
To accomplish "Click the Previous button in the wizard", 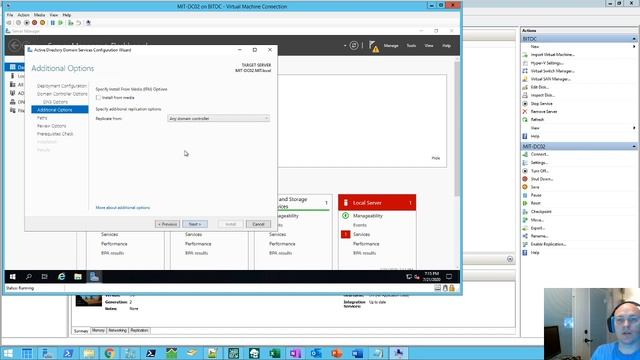I will [x=167, y=224].
